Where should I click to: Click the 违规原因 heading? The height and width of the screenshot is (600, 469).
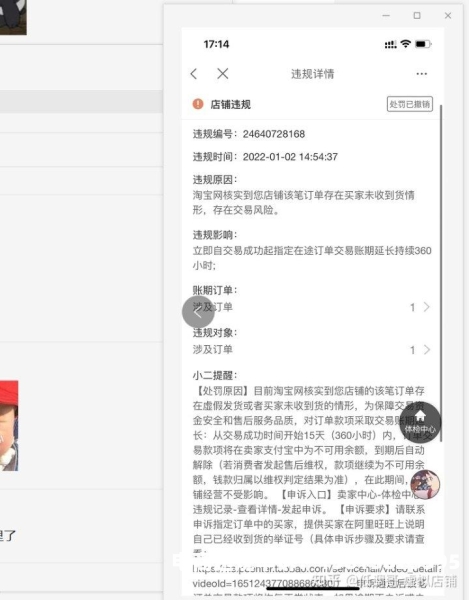tap(215, 179)
